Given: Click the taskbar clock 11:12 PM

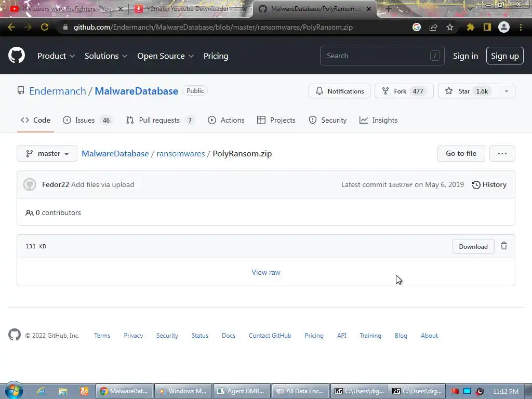Looking at the screenshot, I should pyautogui.click(x=506, y=391).
